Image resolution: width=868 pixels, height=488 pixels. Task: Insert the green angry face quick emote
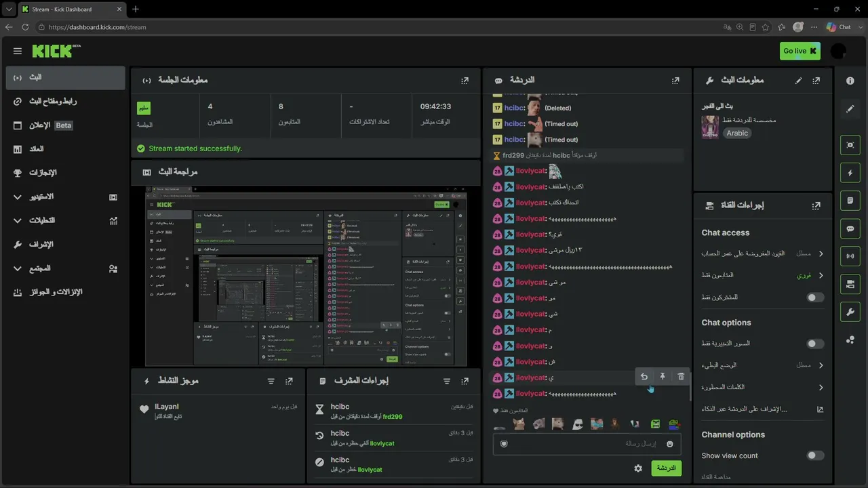coord(656,424)
